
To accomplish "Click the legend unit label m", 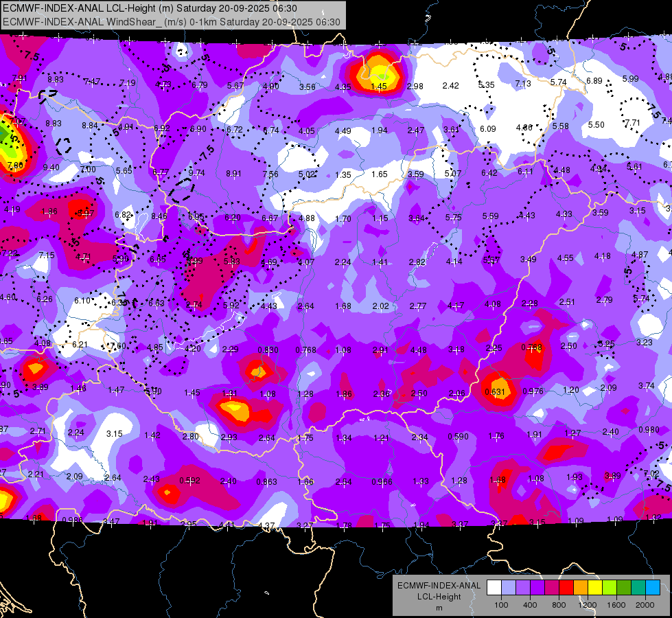I will tap(439, 608).
